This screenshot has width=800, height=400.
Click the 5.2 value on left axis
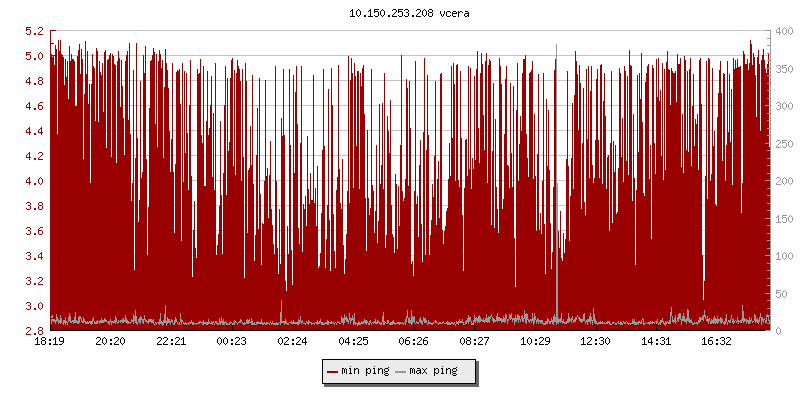pos(34,32)
